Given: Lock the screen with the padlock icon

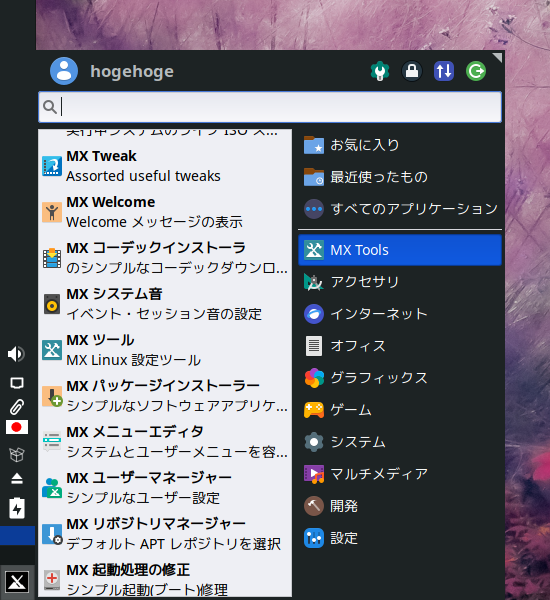Looking at the screenshot, I should click(x=412, y=71).
